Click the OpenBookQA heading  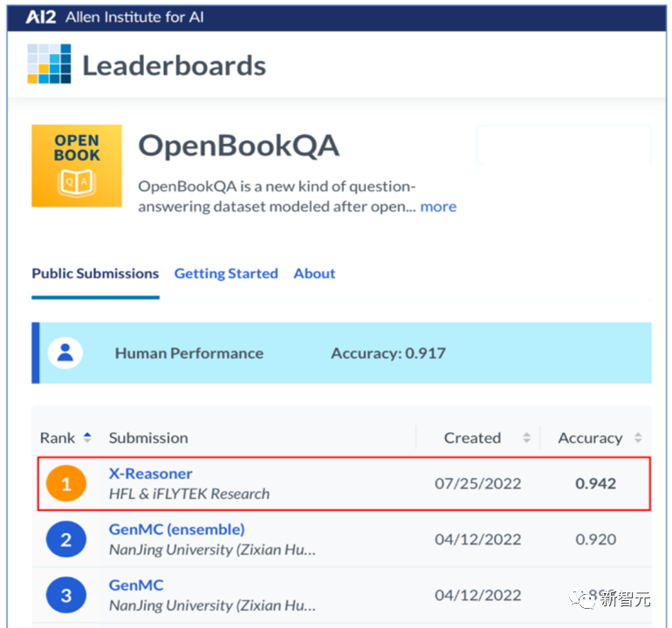[239, 146]
